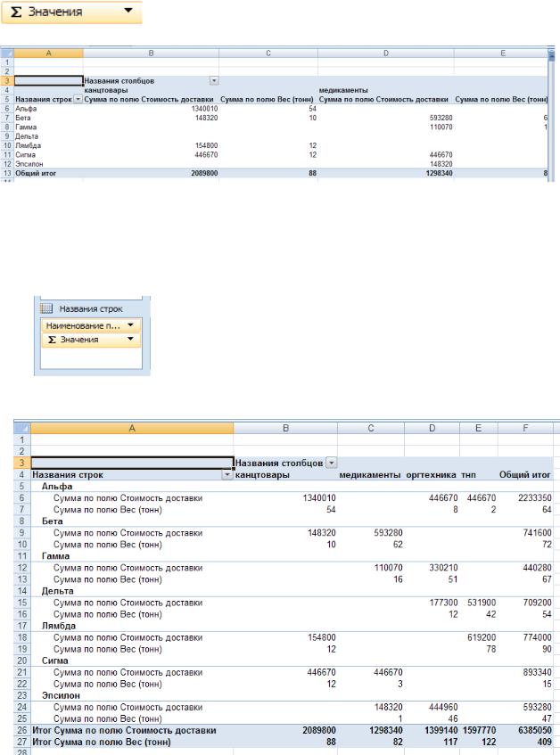Click оргтехника column label in lower sheet
Viewport: 560px width, 755px height.
click(431, 475)
